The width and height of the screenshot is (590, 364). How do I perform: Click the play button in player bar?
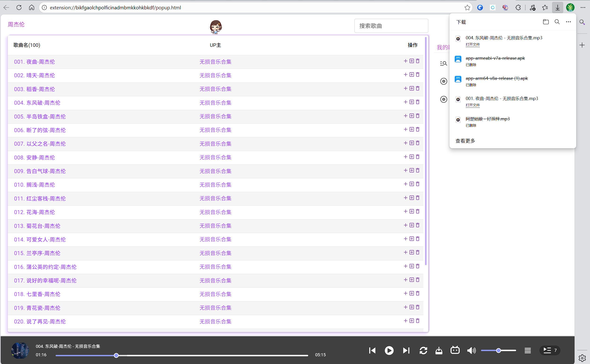[x=389, y=350]
